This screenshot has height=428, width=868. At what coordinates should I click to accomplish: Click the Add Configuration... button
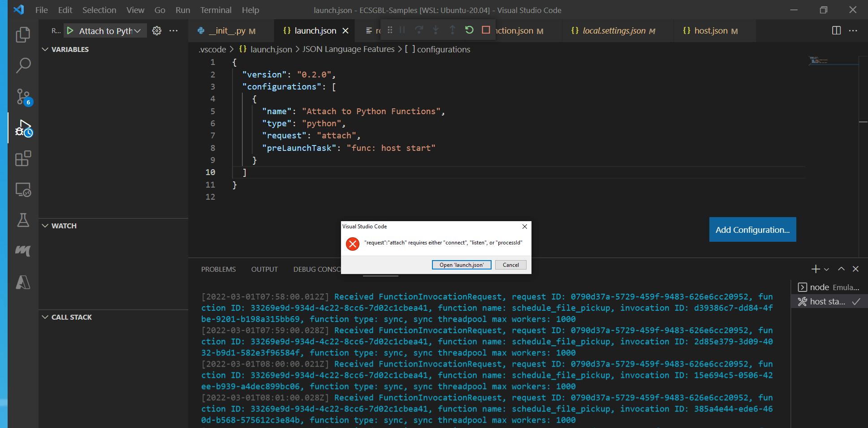[x=752, y=230]
